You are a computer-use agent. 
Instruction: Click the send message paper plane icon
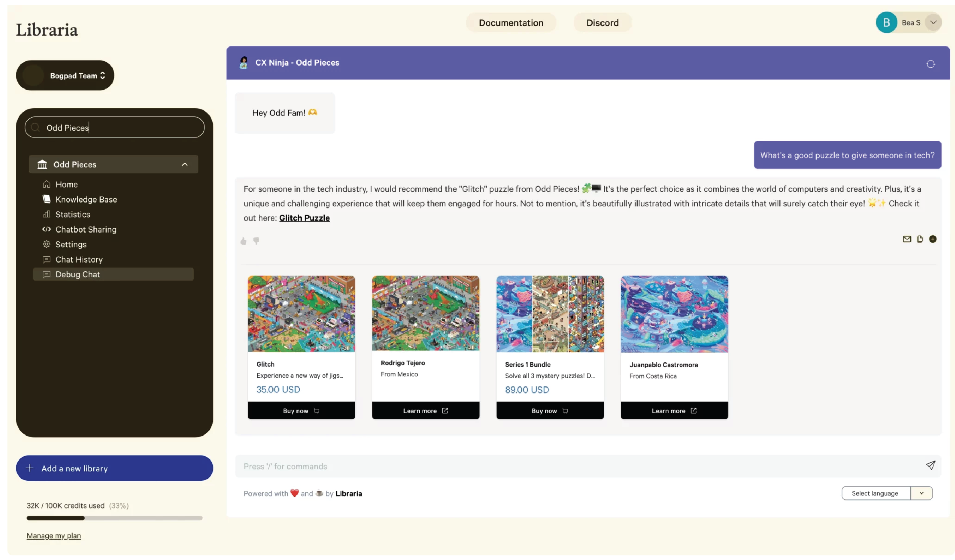click(x=931, y=465)
